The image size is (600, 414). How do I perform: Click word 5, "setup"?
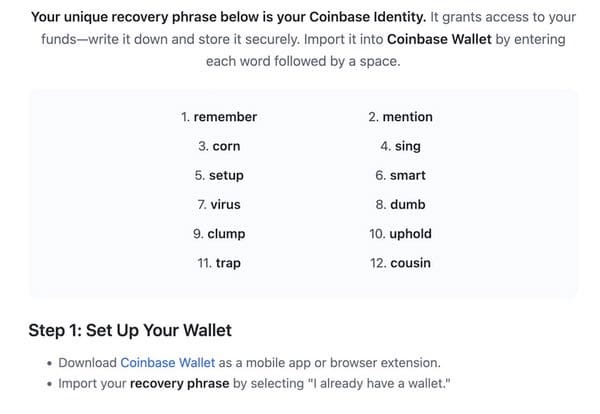coord(226,175)
